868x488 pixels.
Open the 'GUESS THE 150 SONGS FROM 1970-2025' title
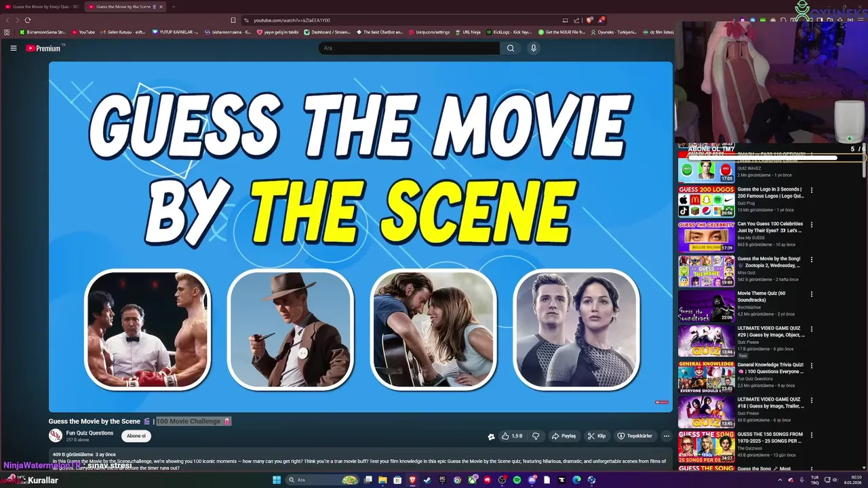770,438
